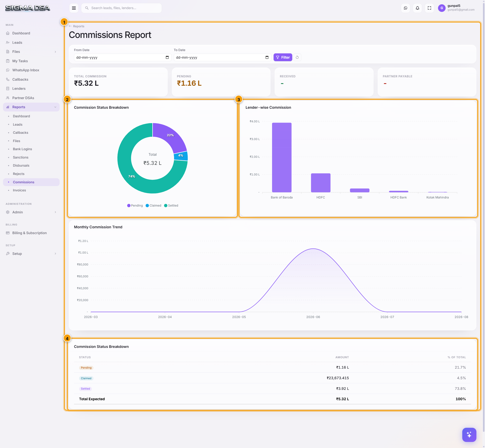The image size is (485, 448).
Task: Select Commissions submenu item
Action: (x=31, y=182)
